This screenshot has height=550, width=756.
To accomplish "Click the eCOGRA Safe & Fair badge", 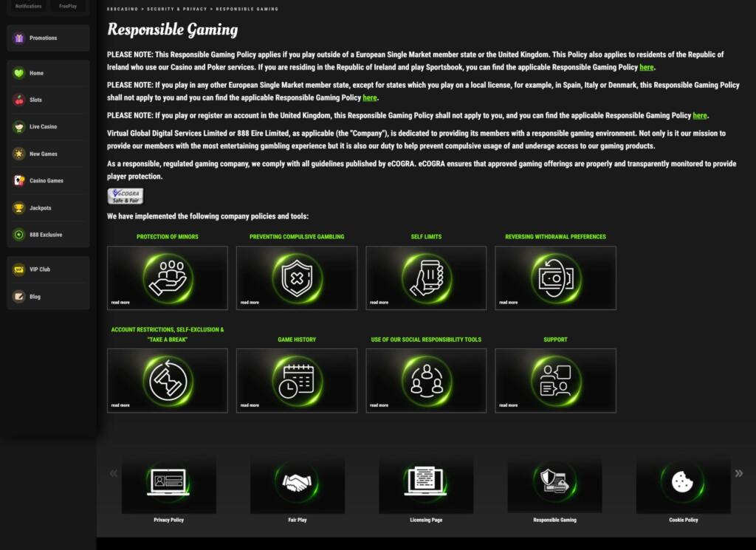I will [126, 196].
